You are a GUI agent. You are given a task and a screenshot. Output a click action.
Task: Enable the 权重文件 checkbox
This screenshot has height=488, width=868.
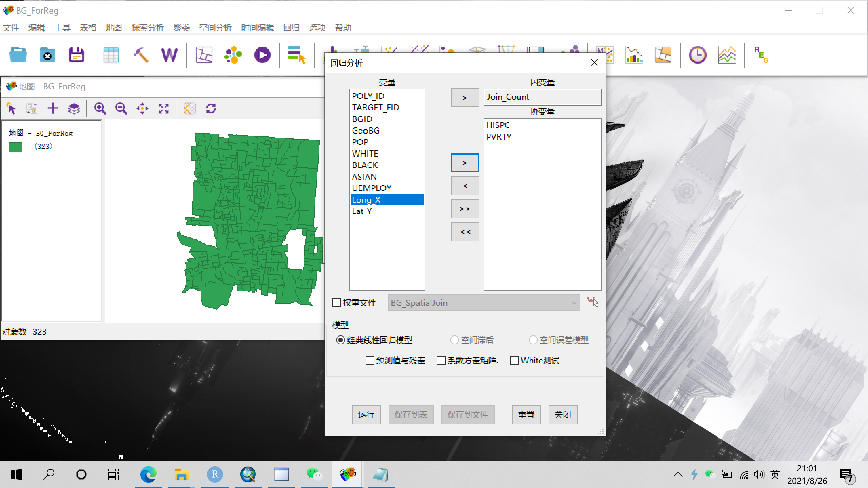click(337, 303)
